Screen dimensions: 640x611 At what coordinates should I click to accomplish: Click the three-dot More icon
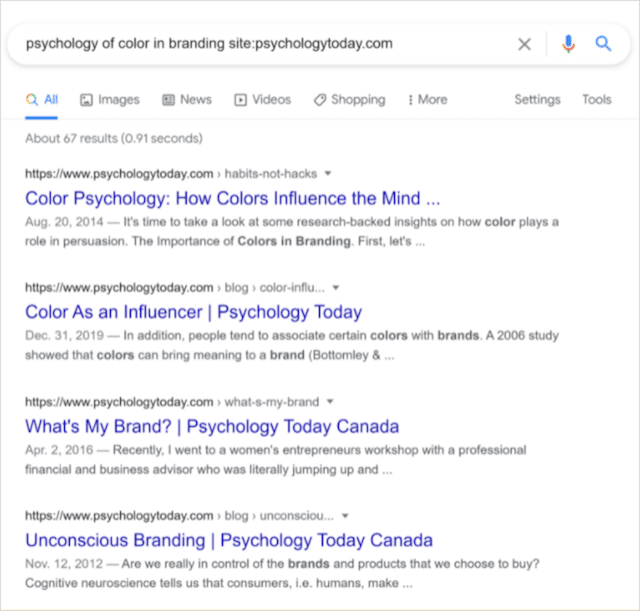point(411,100)
